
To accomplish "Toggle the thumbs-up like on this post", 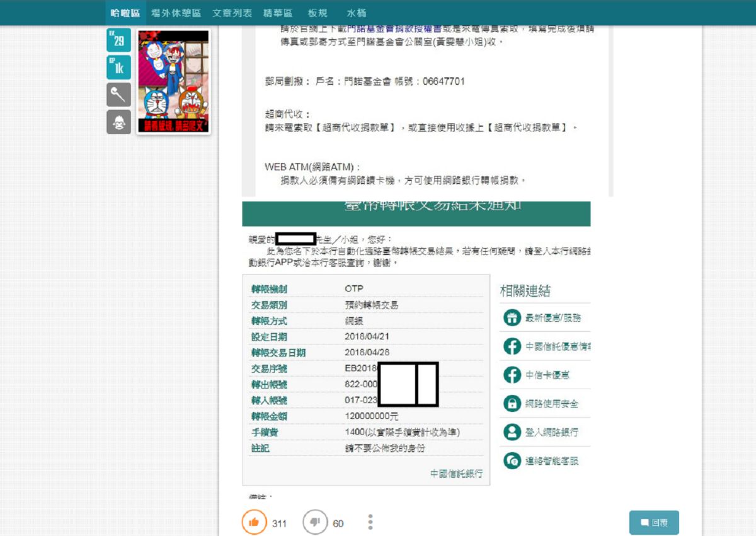I will [254, 522].
